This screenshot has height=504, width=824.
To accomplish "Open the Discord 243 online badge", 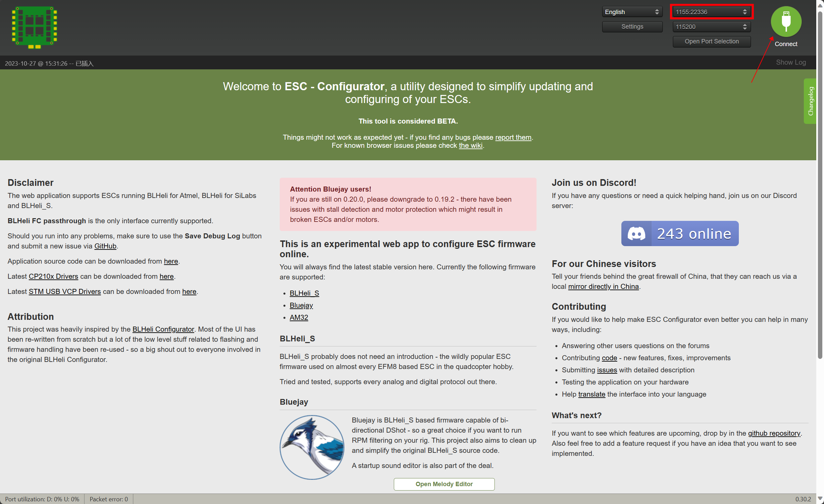I will [680, 233].
